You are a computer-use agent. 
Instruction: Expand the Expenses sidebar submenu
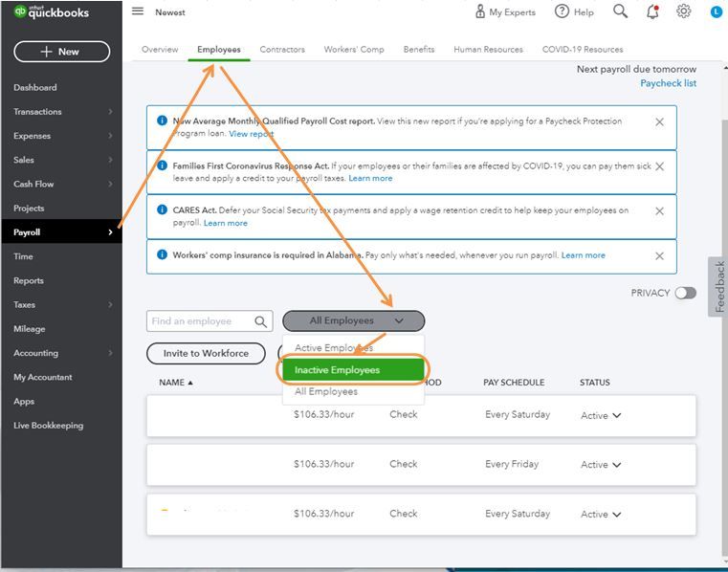coord(110,136)
